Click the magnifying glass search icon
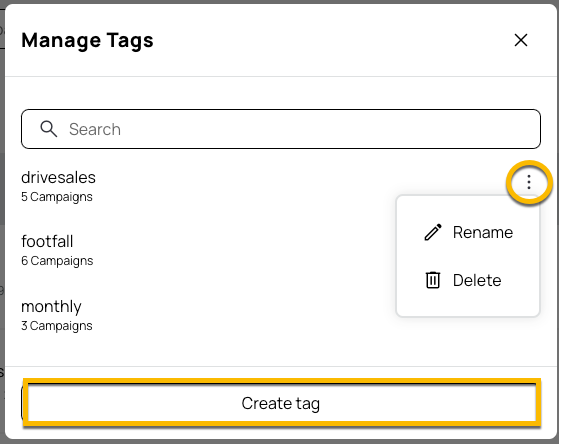The width and height of the screenshot is (568, 444). [49, 129]
